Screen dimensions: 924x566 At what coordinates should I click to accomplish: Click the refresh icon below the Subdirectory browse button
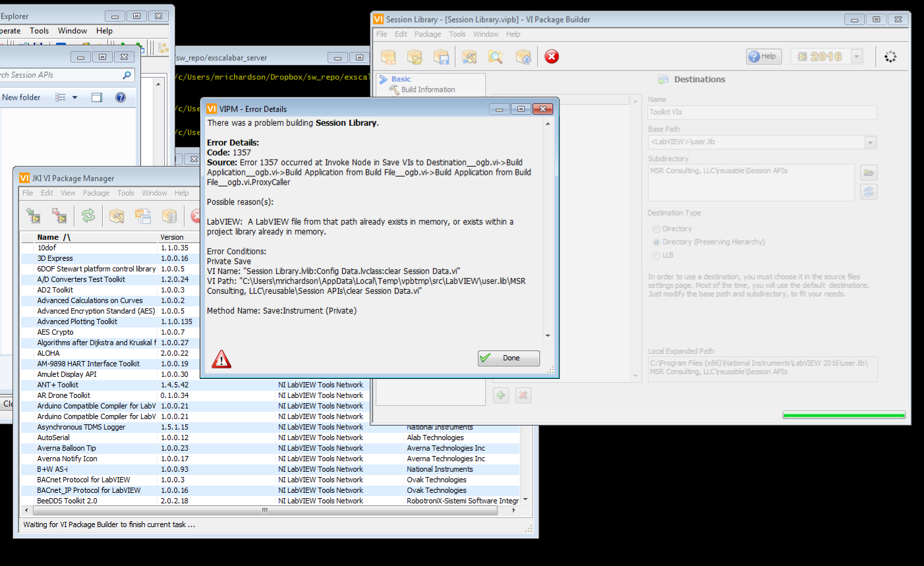(x=869, y=192)
